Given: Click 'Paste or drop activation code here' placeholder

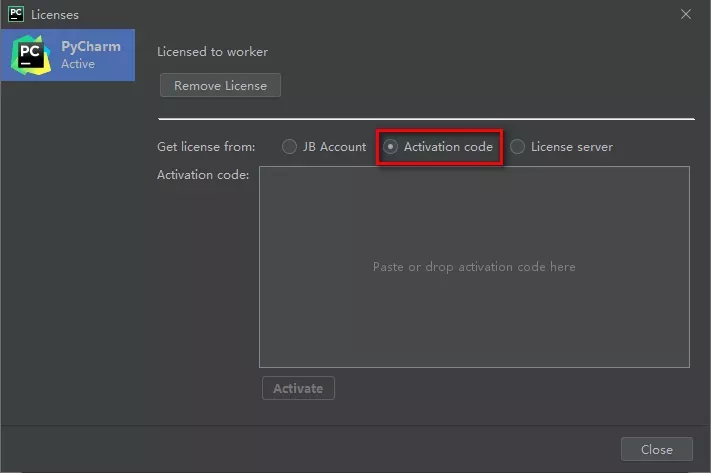Looking at the screenshot, I should 474,267.
